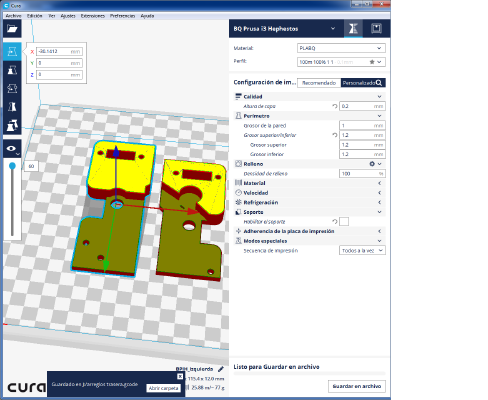The image size is (488, 400).
Task: Click the Velocidad category icon
Action: [238, 193]
